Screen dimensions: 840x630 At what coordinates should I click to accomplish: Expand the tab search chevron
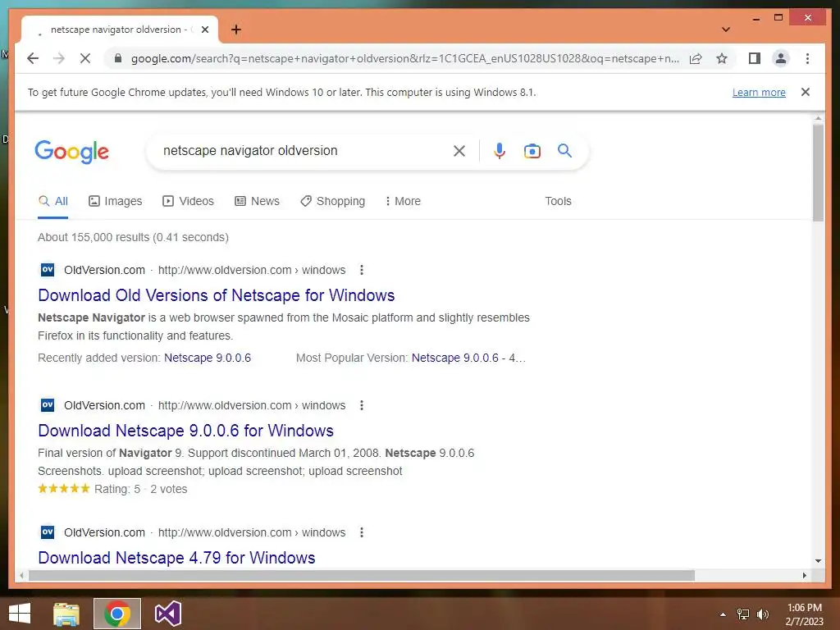(725, 30)
